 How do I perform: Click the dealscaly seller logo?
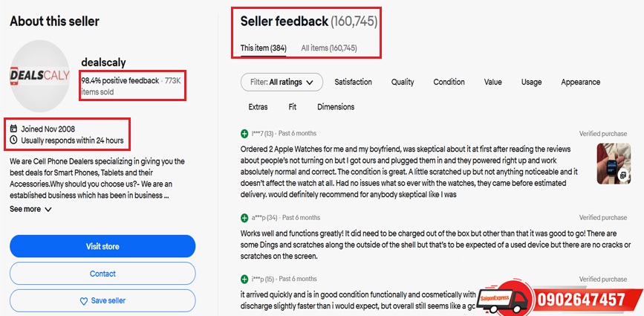coord(39,74)
